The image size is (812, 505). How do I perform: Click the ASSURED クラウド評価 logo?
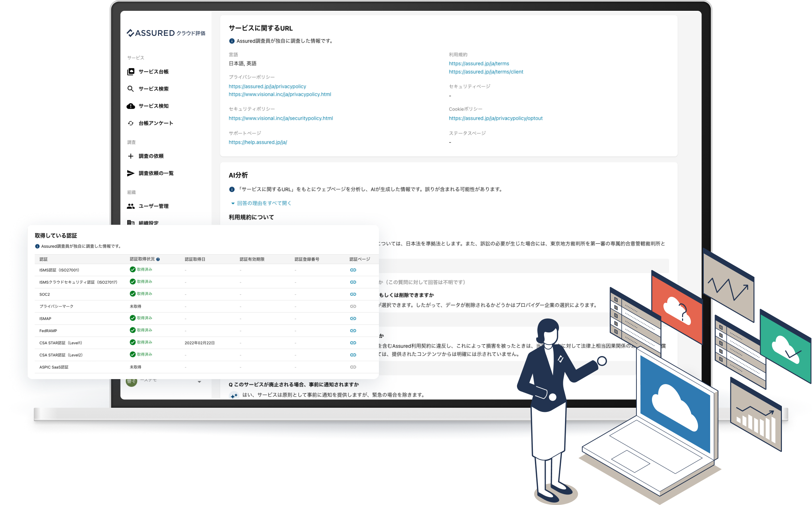166,33
